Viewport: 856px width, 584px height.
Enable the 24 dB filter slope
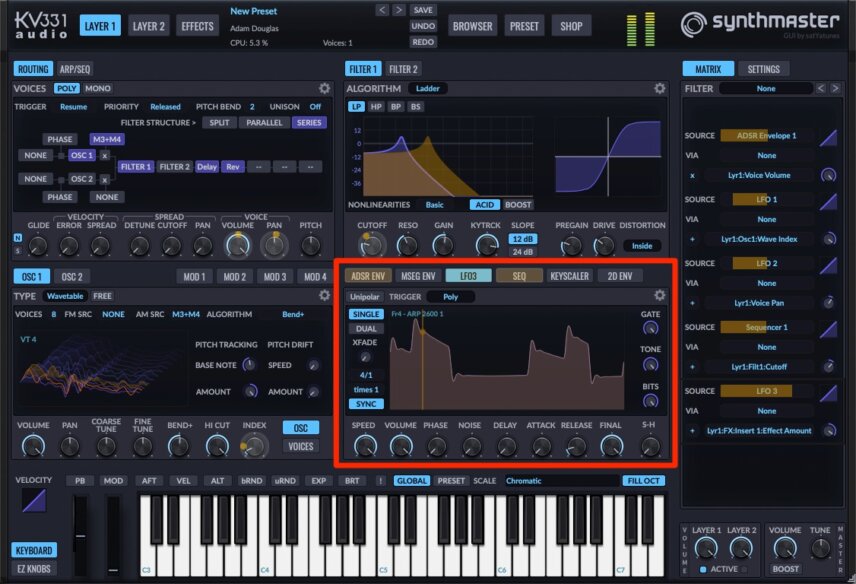coord(522,252)
